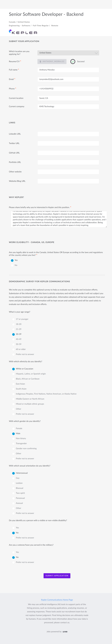Viewport: 112px width, 644px height.
Task: Click Submit Application button
Action: (x=57, y=575)
